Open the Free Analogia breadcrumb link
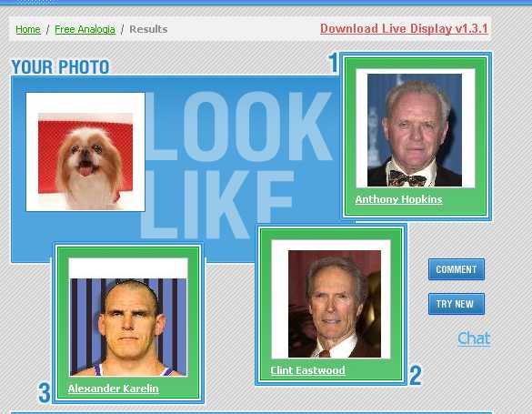 click(85, 29)
